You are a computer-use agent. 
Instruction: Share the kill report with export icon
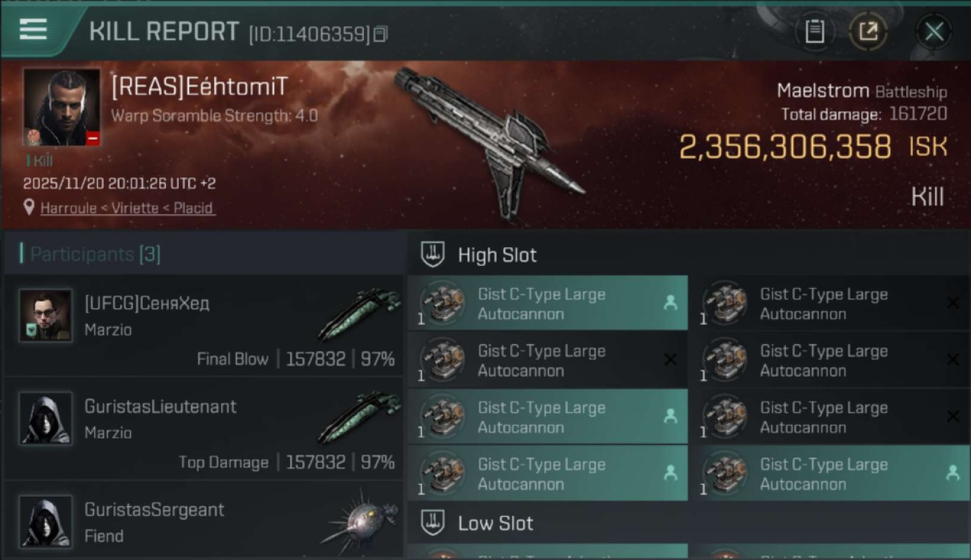pyautogui.click(x=868, y=31)
